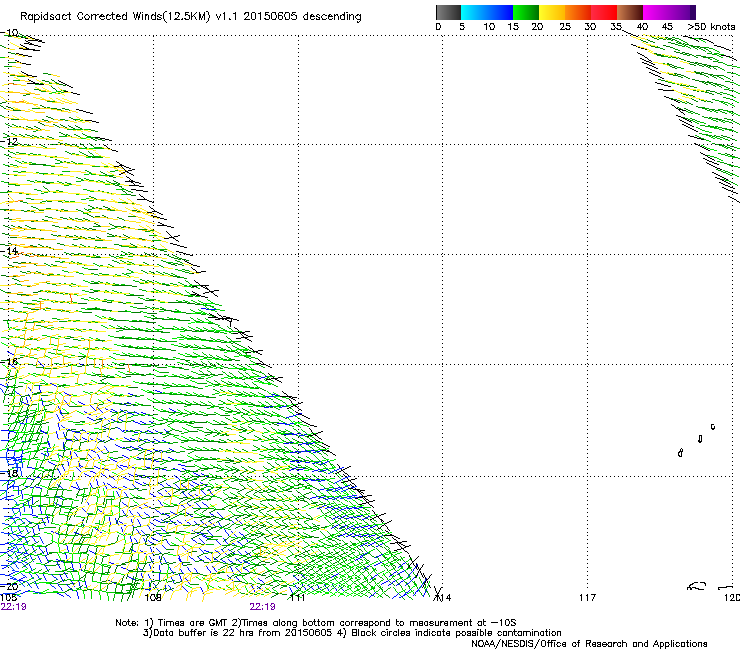
Task: Click the '117' longitude axis label
Action: click(587, 598)
